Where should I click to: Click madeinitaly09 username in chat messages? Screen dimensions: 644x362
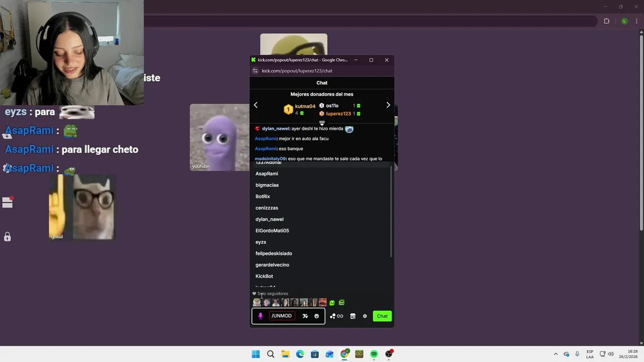pos(270,159)
